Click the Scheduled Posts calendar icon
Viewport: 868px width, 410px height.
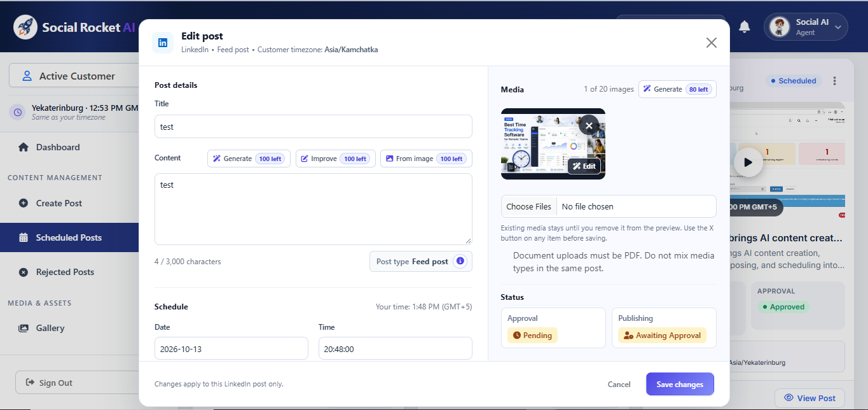[x=24, y=237]
